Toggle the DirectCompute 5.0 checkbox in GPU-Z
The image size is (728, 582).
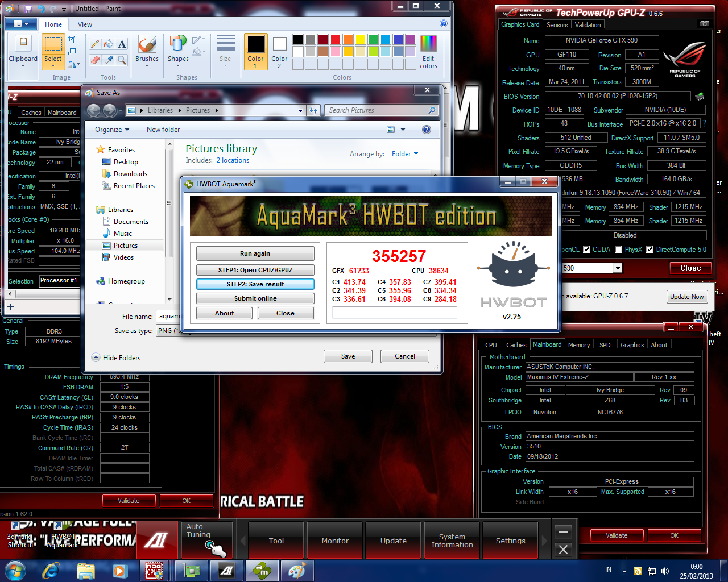tap(650, 250)
